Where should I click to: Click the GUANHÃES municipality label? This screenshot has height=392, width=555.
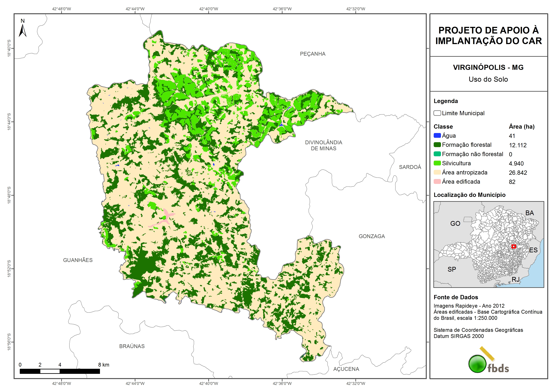pos(78,260)
